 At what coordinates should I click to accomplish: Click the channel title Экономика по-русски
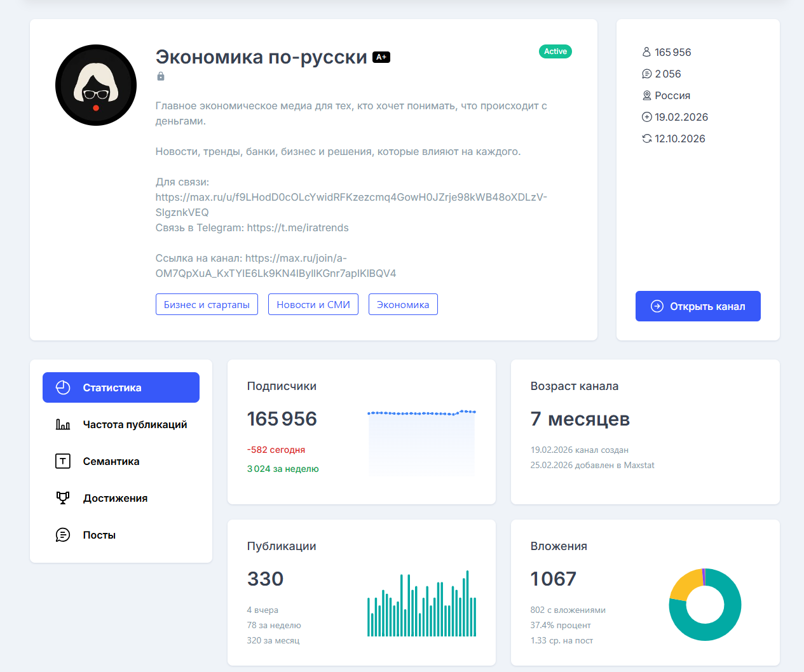point(261,57)
